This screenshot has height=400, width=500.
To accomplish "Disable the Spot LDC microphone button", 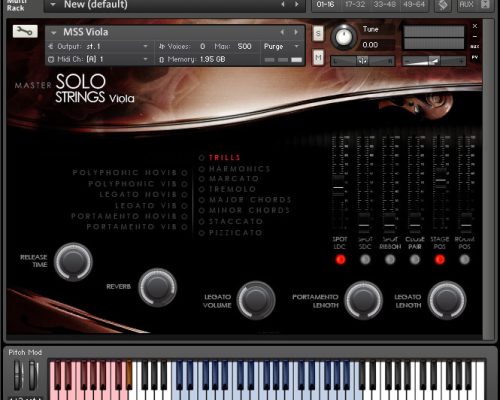I will pyautogui.click(x=340, y=259).
